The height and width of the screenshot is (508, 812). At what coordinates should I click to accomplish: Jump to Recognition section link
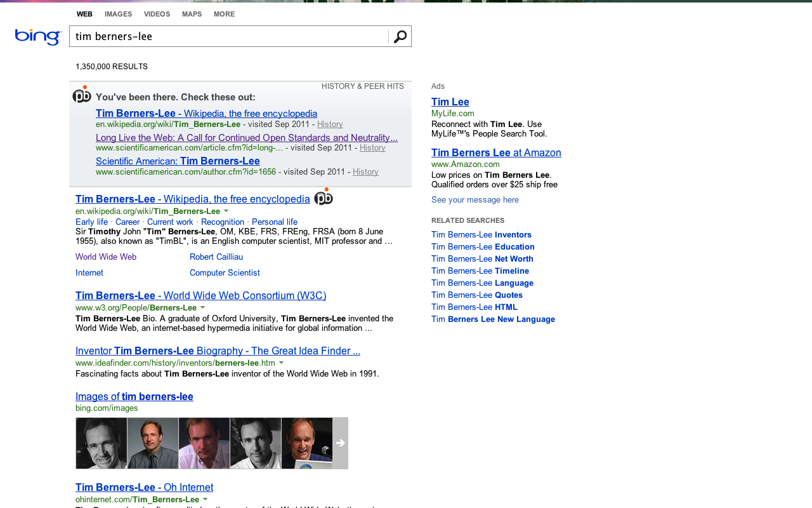(223, 222)
